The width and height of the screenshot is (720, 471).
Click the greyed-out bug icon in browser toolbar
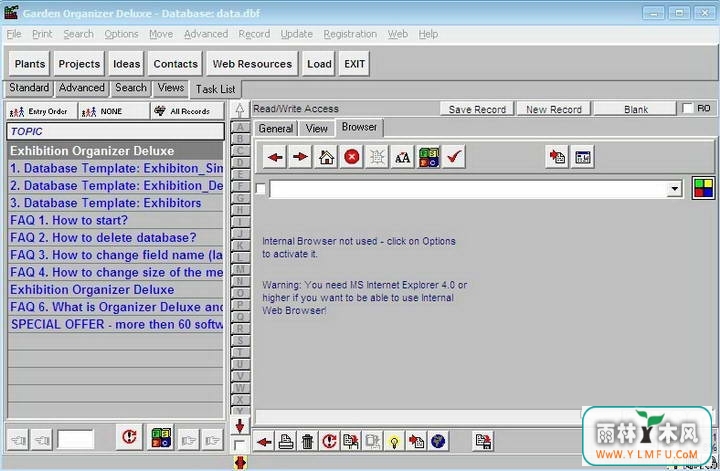377,157
